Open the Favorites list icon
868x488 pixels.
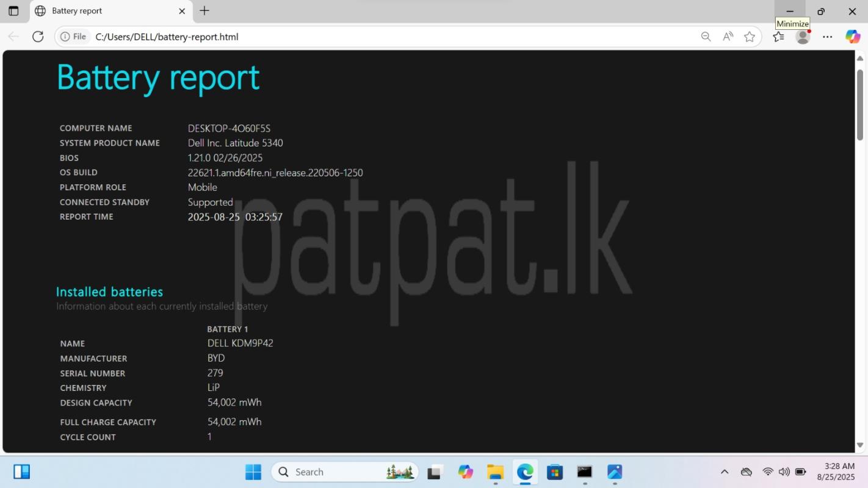coord(778,37)
